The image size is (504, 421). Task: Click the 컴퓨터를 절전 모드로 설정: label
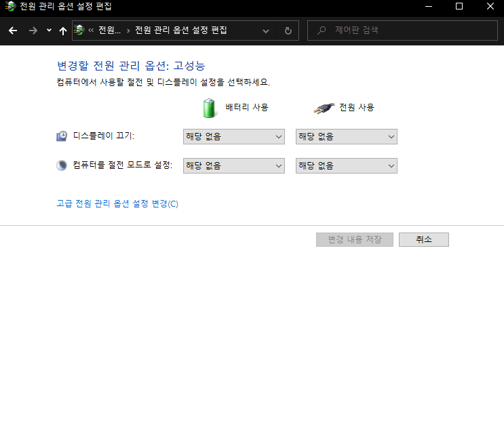123,165
